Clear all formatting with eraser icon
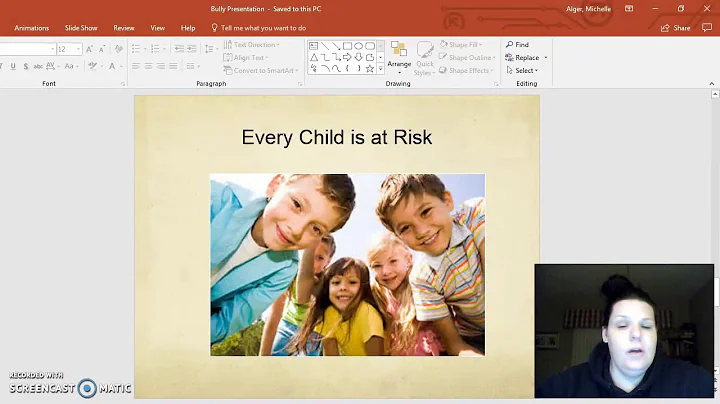720x404 pixels. click(119, 49)
